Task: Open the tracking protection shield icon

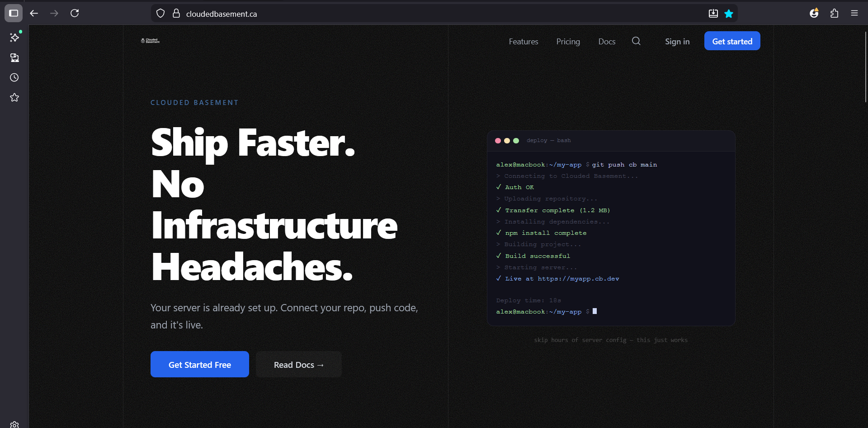Action: coord(160,14)
